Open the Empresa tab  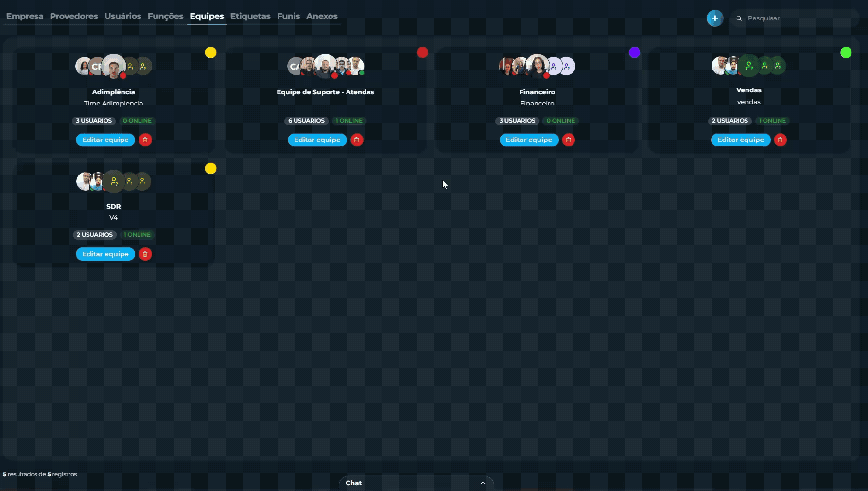point(25,16)
